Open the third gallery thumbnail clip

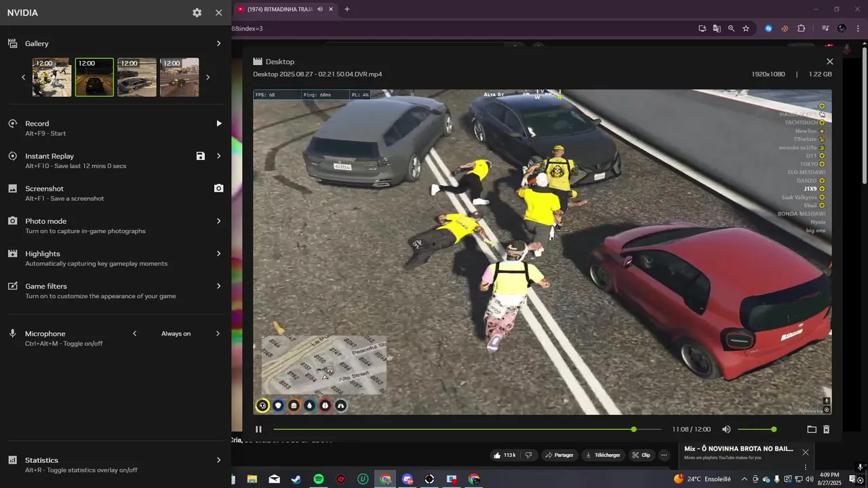137,77
